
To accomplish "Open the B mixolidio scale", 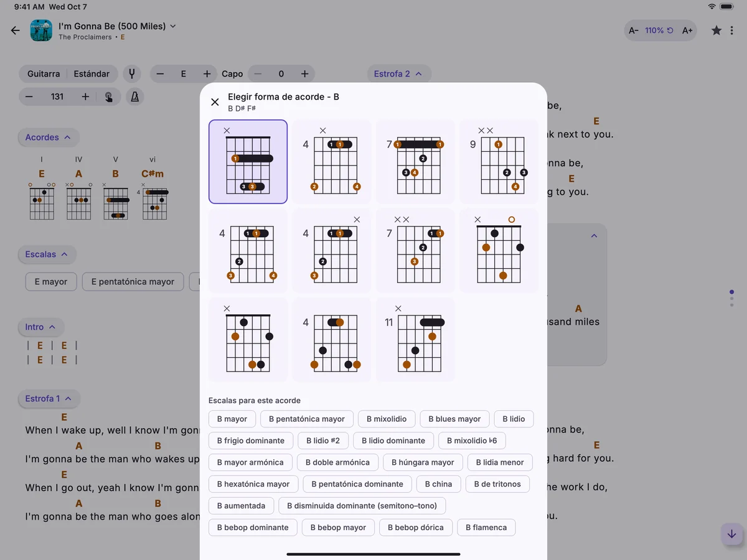I will tap(387, 419).
